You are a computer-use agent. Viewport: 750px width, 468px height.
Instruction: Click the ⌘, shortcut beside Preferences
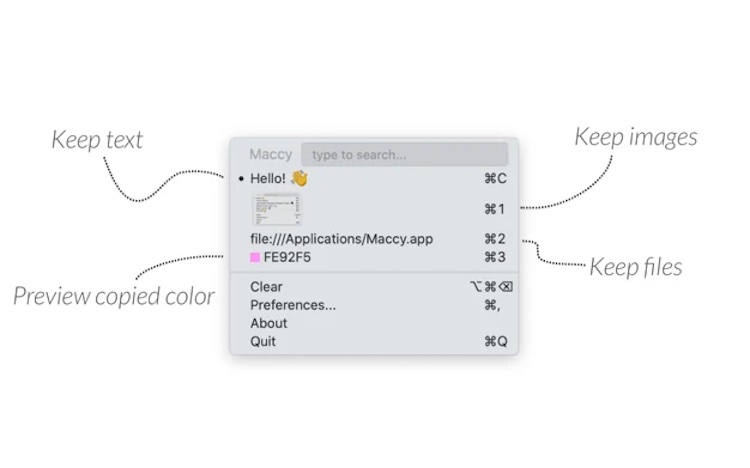point(492,305)
